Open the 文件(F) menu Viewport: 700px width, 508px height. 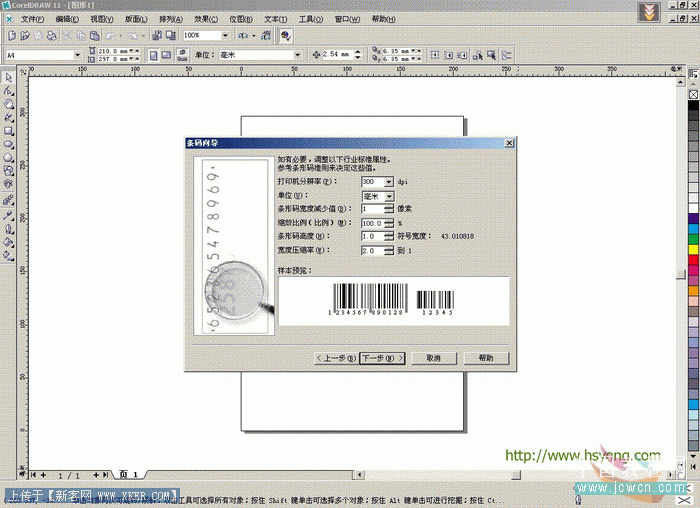tap(32, 19)
